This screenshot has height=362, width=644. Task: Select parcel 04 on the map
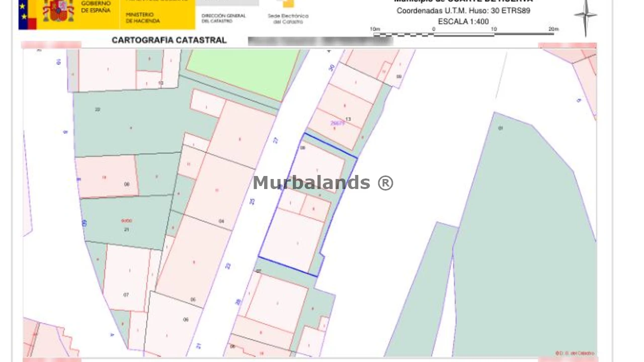pyautogui.click(x=221, y=221)
